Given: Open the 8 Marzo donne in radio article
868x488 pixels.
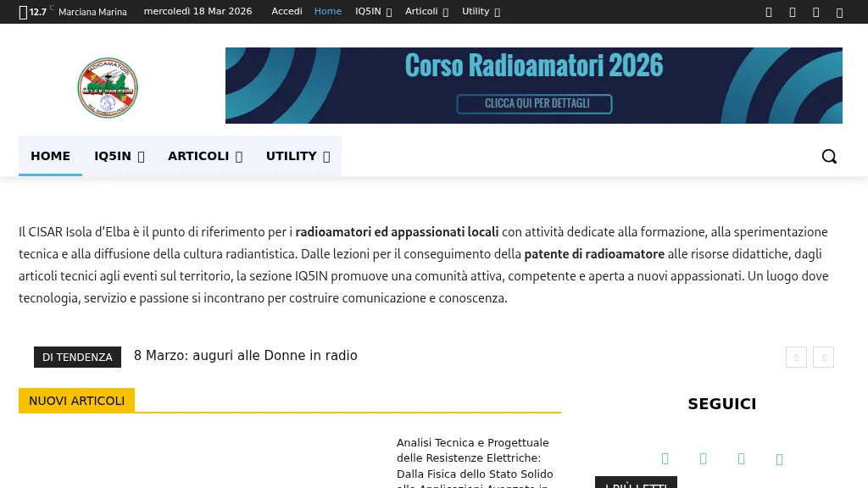Looking at the screenshot, I should coord(245,356).
